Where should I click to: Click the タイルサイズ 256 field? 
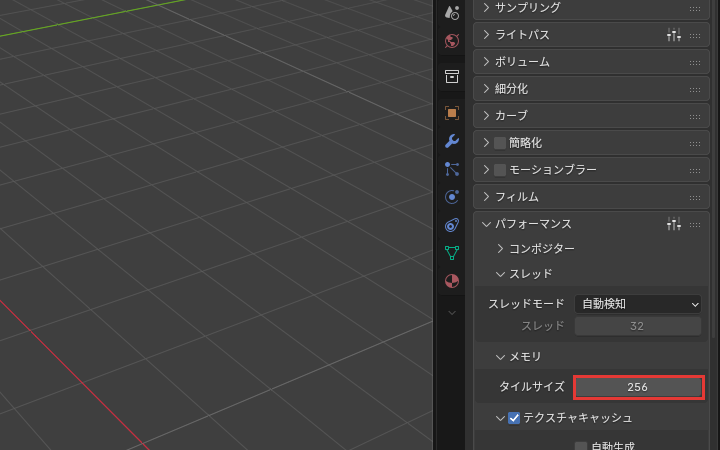638,387
